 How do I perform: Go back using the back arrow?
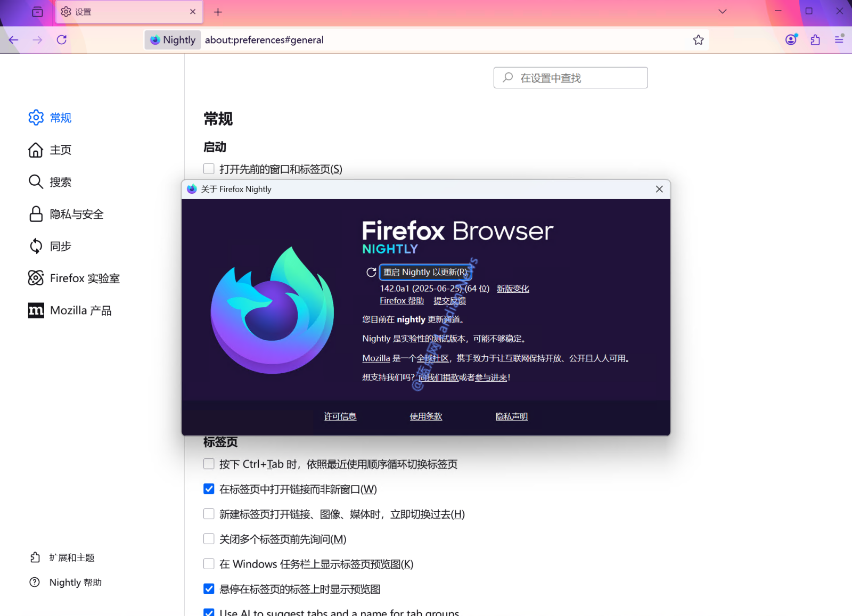point(14,40)
